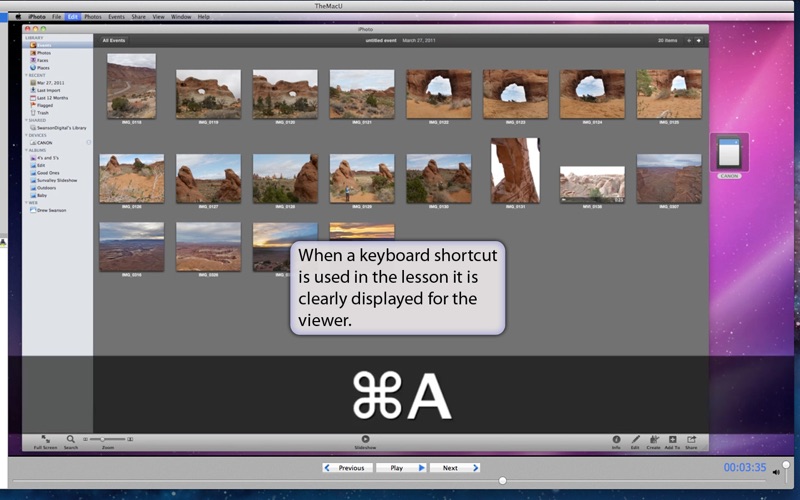Click the Add To icon
This screenshot has height=500, width=800.
coord(672,440)
